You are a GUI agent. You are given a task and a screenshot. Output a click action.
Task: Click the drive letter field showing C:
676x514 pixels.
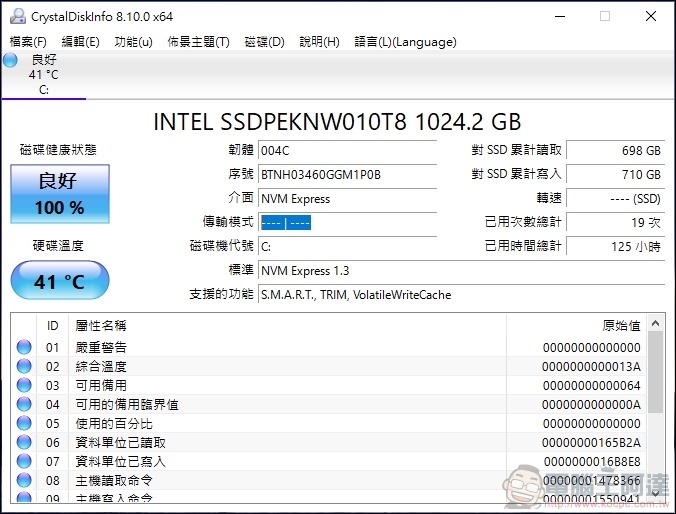coord(347,247)
